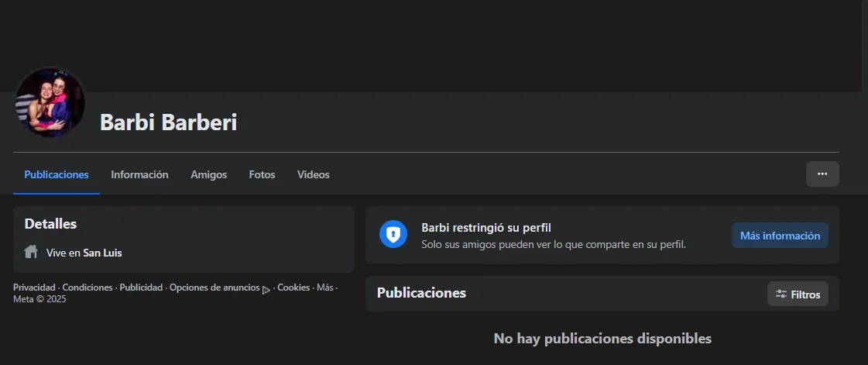Visit the Publicidad footer link
The image size is (868, 365).
click(x=141, y=288)
